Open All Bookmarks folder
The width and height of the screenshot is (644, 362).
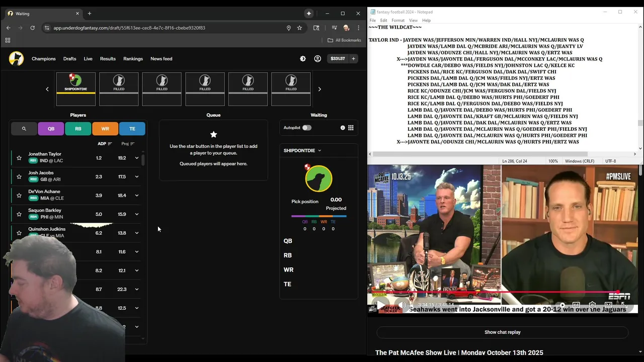pyautogui.click(x=344, y=40)
